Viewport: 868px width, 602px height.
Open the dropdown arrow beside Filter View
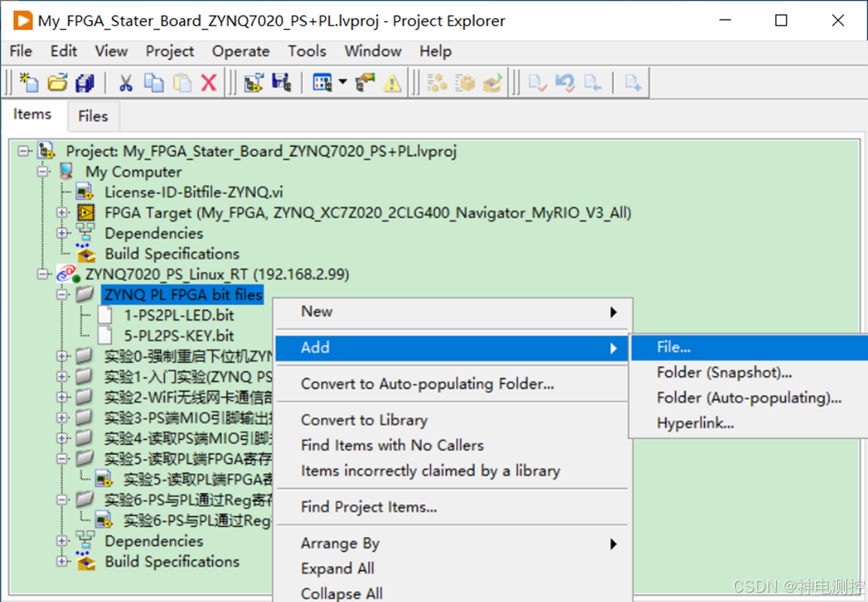pyautogui.click(x=343, y=82)
